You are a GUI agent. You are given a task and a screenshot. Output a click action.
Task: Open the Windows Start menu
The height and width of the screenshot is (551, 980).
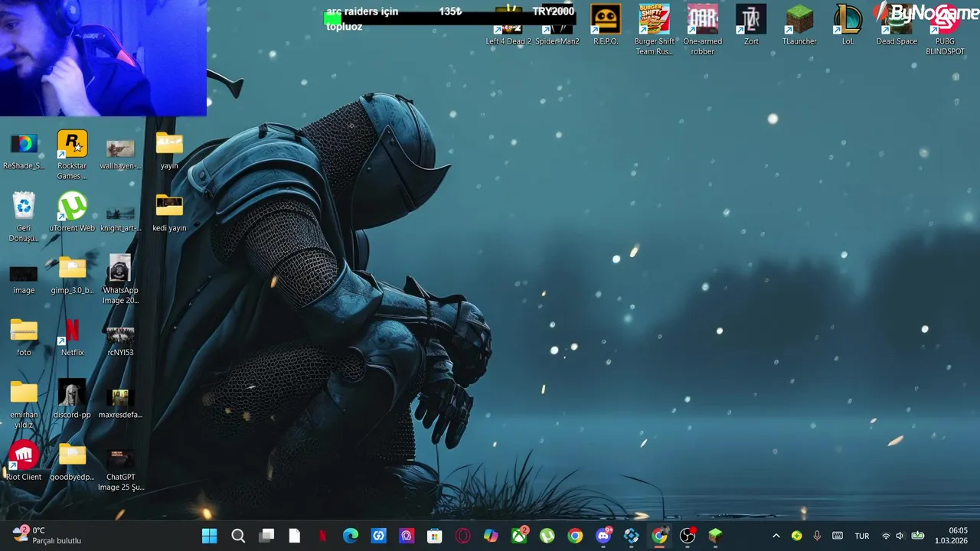209,536
